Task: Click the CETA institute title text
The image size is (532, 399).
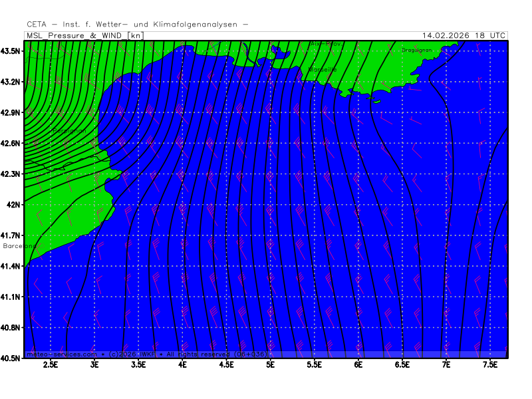Action: (138, 25)
